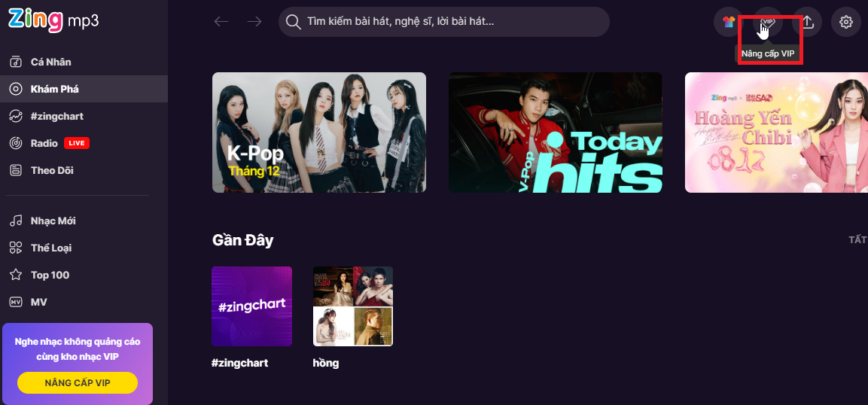
Task: Click the Top 100 star icon
Action: click(x=16, y=275)
